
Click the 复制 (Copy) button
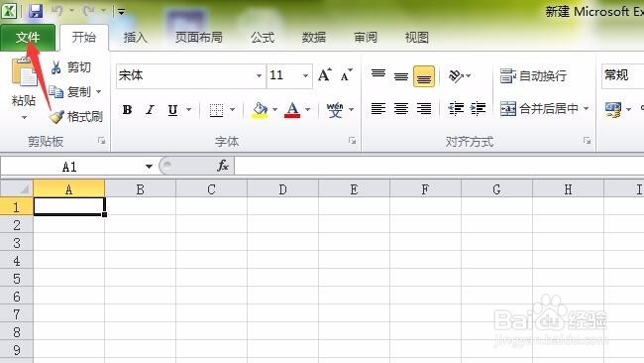(x=69, y=91)
